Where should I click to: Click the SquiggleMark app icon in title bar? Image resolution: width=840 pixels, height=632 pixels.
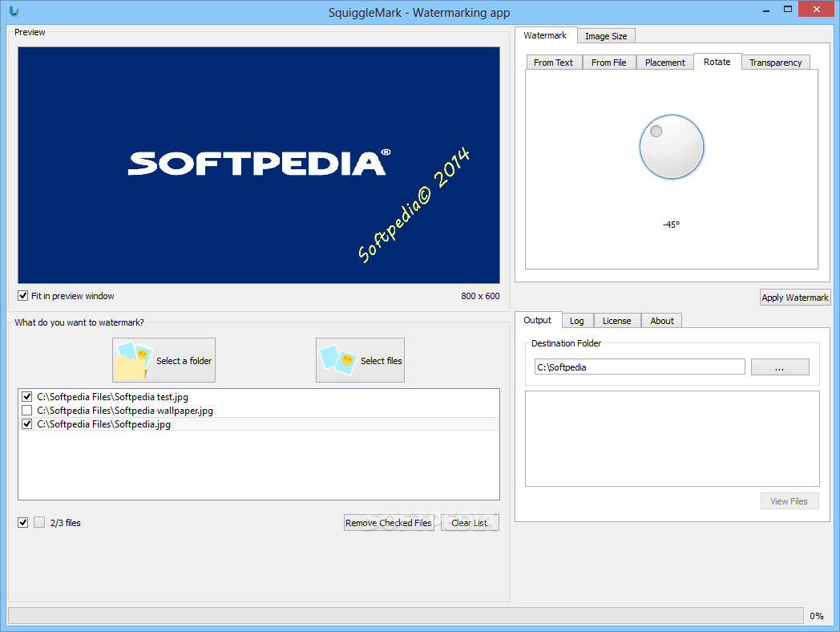14,11
